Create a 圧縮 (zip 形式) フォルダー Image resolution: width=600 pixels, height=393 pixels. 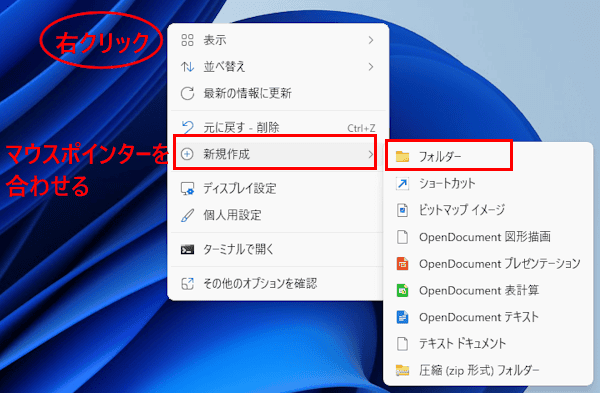pos(488,370)
